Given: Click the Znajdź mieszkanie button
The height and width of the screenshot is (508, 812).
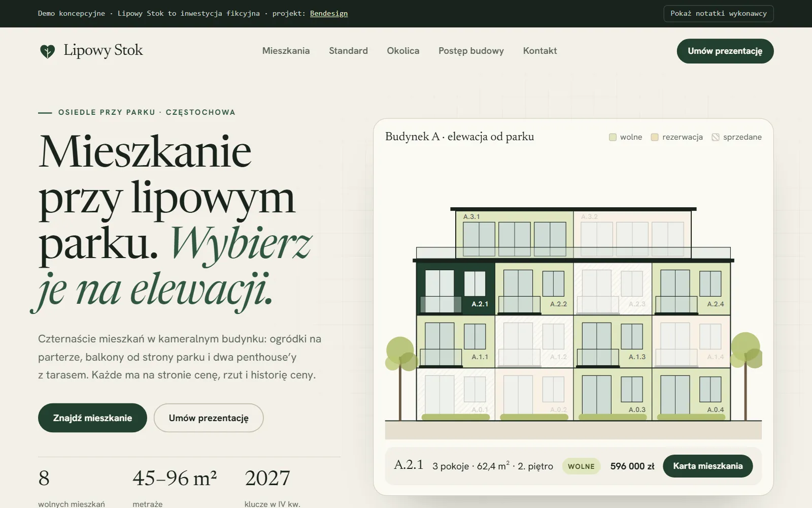Looking at the screenshot, I should tap(92, 418).
